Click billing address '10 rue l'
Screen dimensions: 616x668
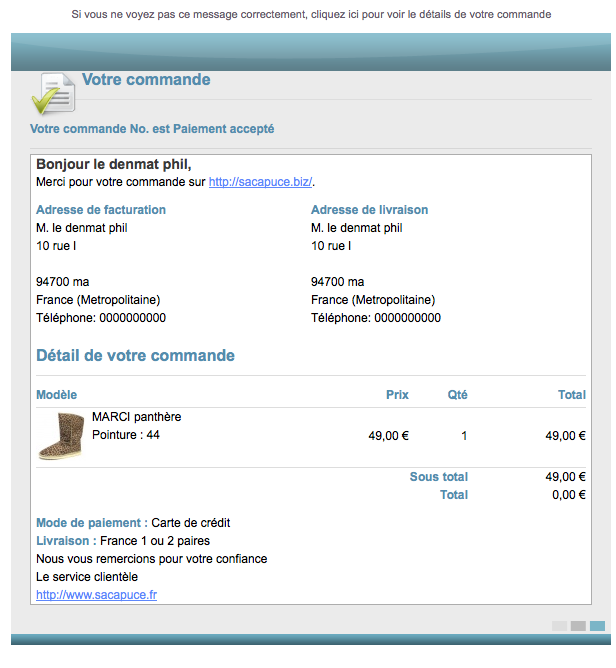(56, 246)
